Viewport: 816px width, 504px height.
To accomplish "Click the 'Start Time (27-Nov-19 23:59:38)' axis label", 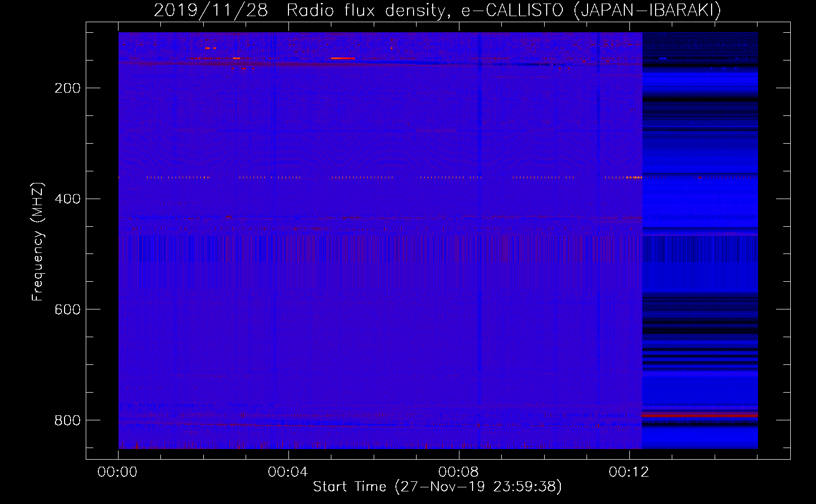I will (x=437, y=487).
